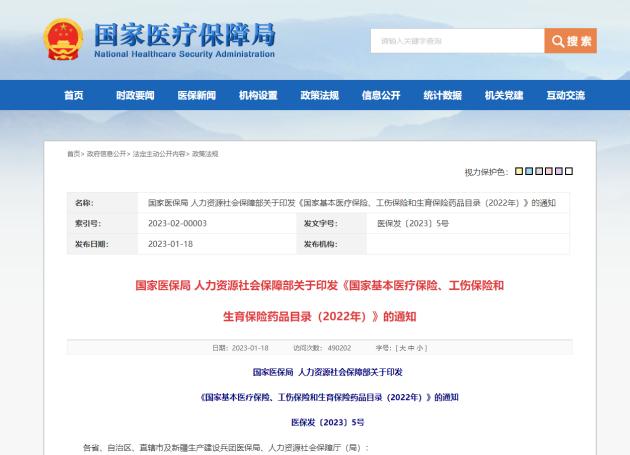Select the white eye-protection color swatch
630x455 pixels.
(569, 171)
